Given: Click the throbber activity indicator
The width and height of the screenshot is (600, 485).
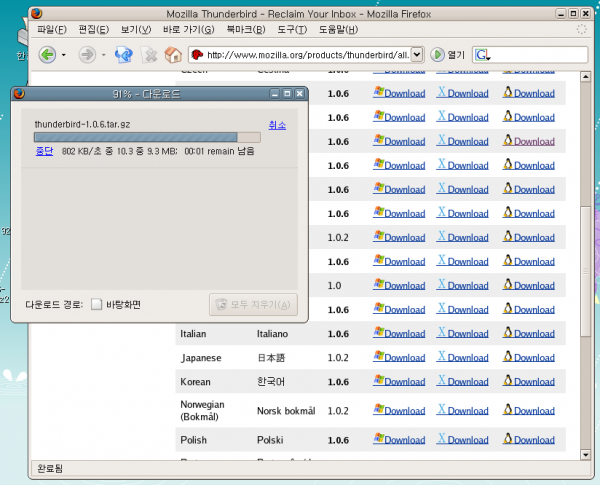Looking at the screenshot, I should 581,29.
